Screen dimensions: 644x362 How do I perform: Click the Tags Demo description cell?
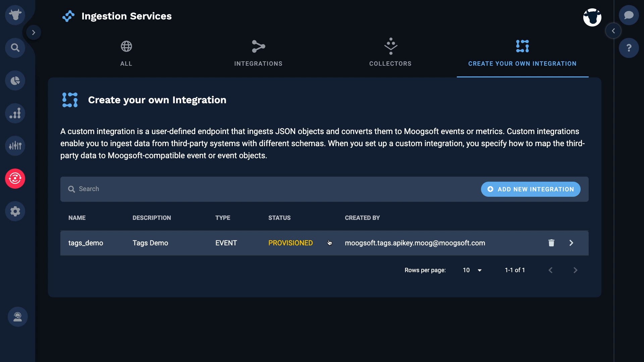(x=150, y=243)
